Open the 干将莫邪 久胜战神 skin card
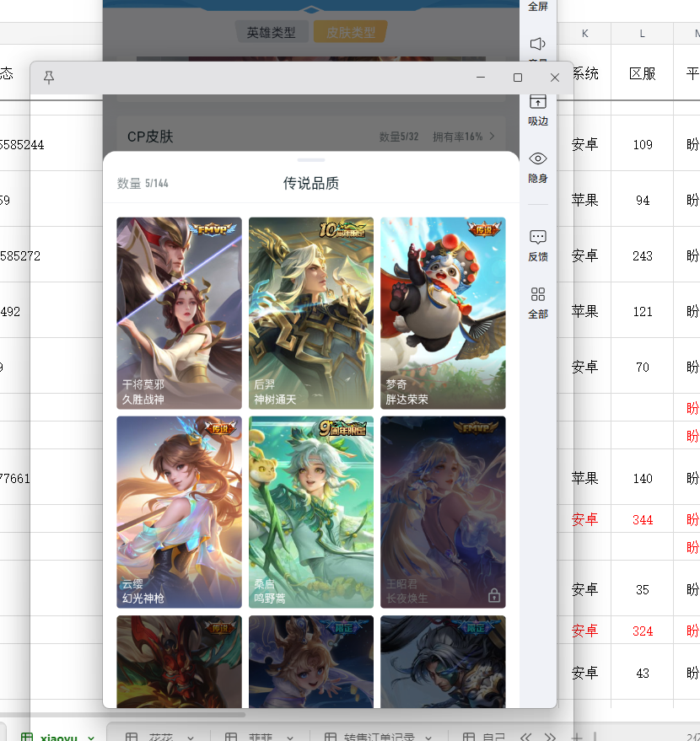The width and height of the screenshot is (700, 741). click(179, 313)
